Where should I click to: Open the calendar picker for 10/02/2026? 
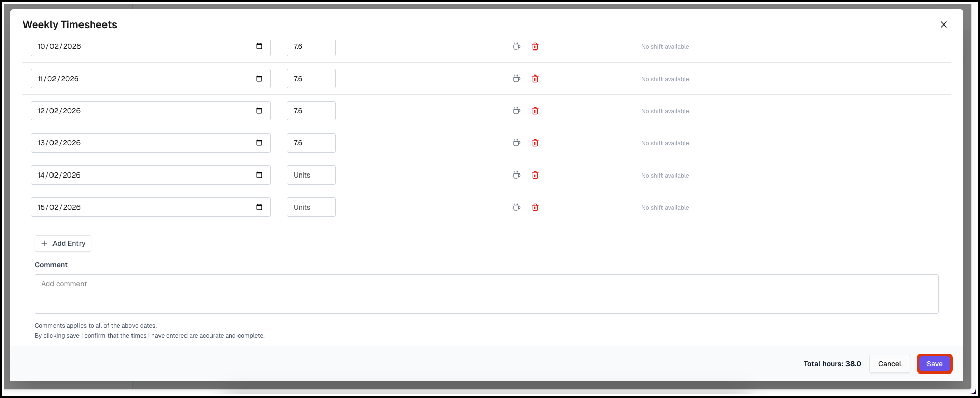tap(259, 46)
